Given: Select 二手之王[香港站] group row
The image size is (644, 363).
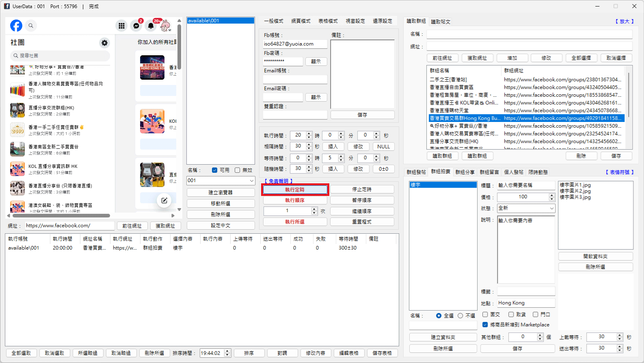Looking at the screenshot, I should (x=526, y=80).
